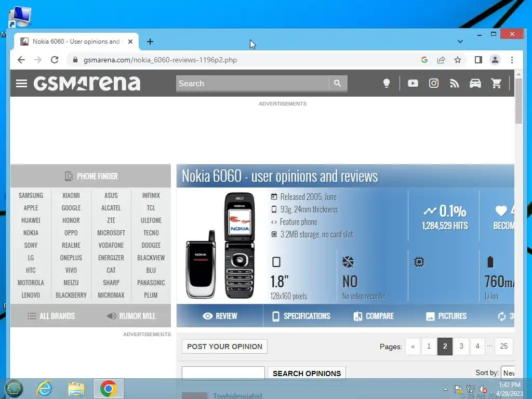Select the Panasonic brand link
The width and height of the screenshot is (532, 399).
pyautogui.click(x=151, y=283)
